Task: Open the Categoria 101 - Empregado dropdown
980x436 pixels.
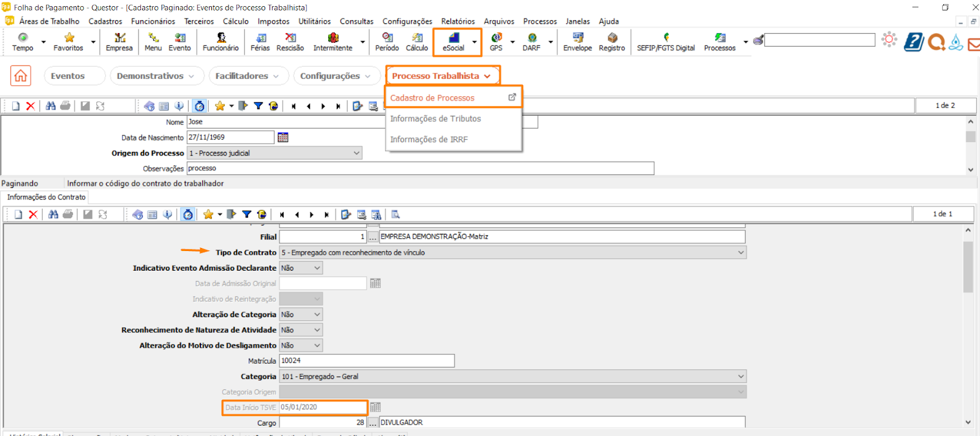Action: point(513,377)
